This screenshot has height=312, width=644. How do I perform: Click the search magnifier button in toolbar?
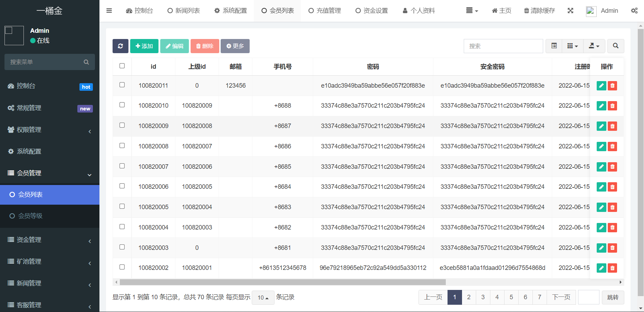point(616,46)
